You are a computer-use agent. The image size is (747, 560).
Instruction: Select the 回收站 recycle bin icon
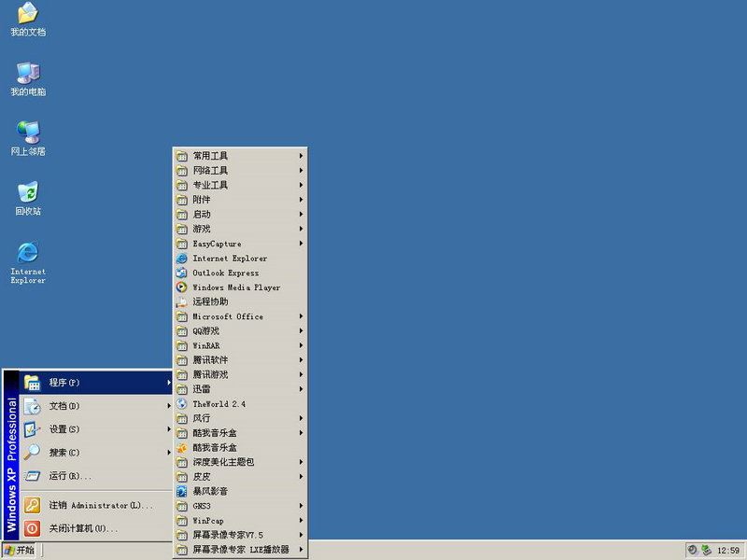[x=28, y=198]
